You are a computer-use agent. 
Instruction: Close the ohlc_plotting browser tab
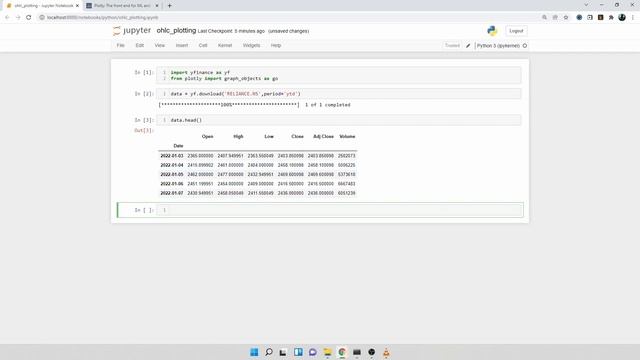tap(77, 6)
